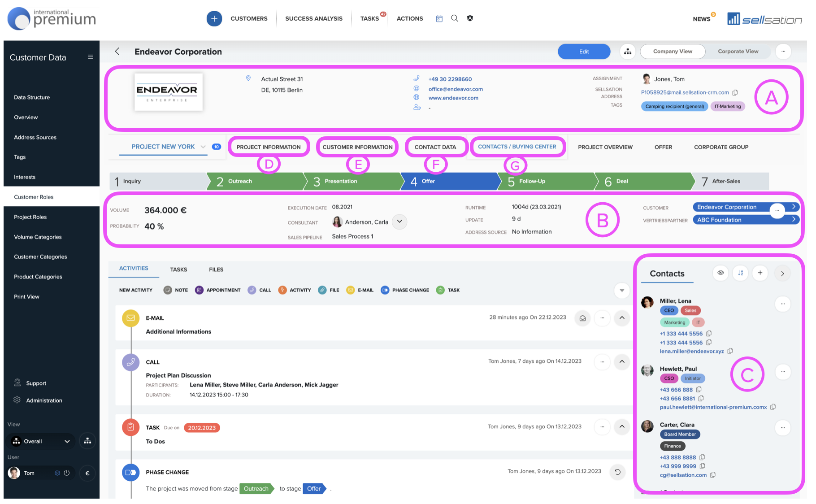Create a new Phase Change activity

tap(405, 290)
